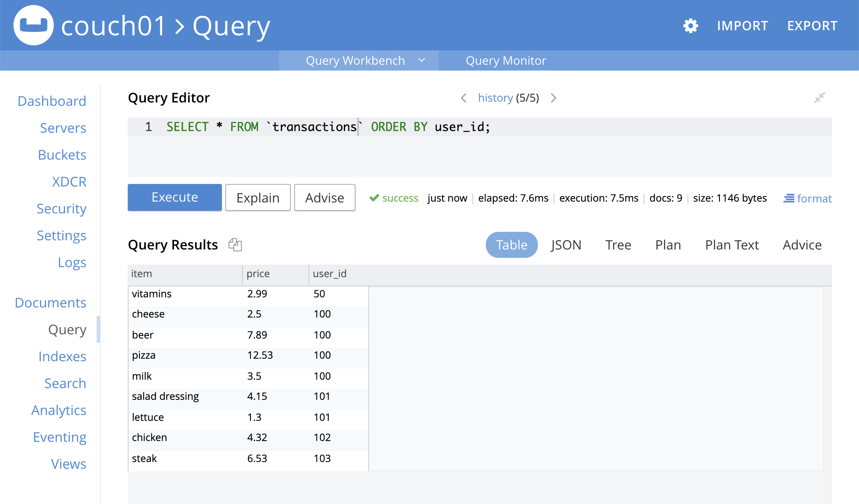
Task: Open Views in sidebar
Action: coord(69,464)
